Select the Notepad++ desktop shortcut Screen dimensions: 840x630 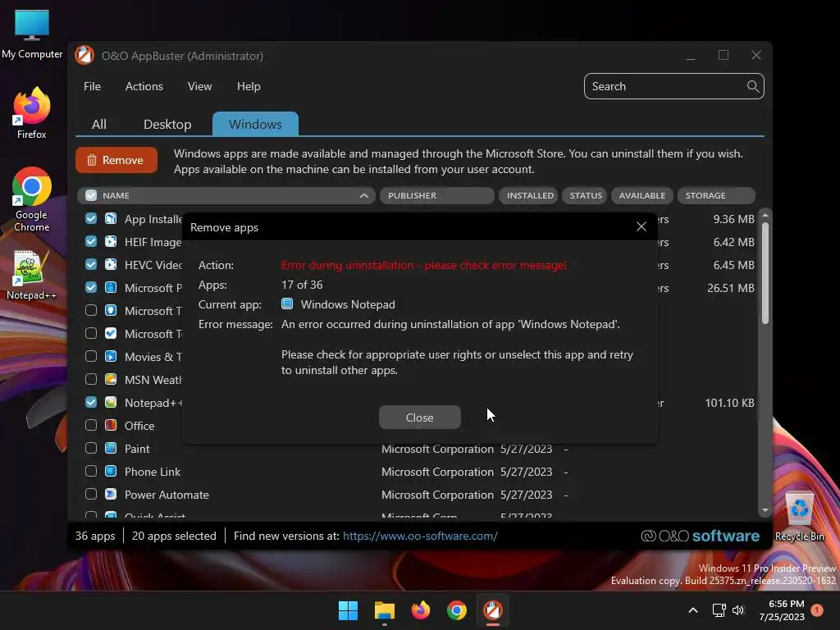31,275
